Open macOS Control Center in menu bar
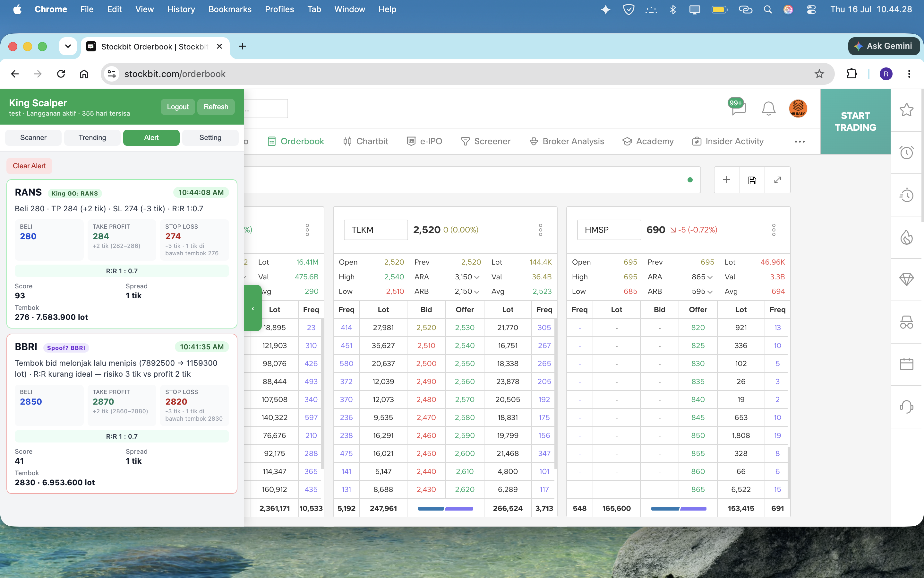924x578 pixels. (811, 9)
